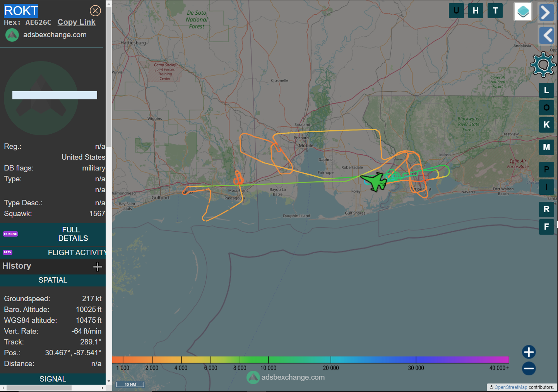
Task: Click the SIGNAL section header
Action: pyautogui.click(x=53, y=379)
